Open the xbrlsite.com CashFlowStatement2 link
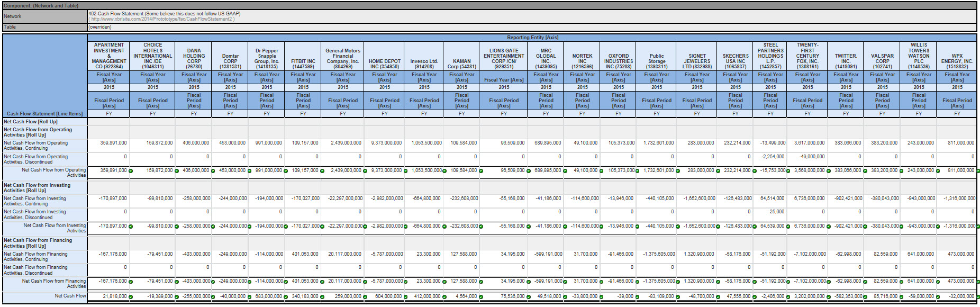 (161, 19)
